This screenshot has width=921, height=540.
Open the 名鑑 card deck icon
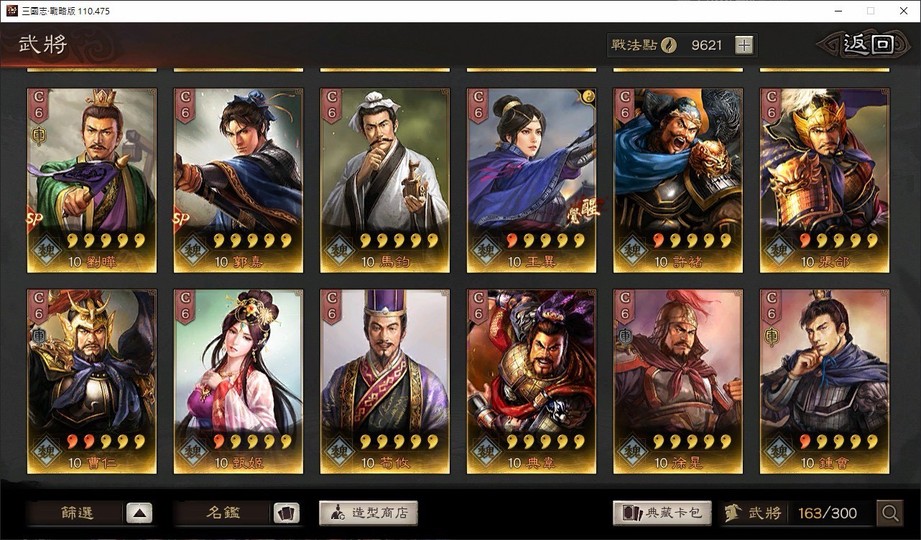286,513
